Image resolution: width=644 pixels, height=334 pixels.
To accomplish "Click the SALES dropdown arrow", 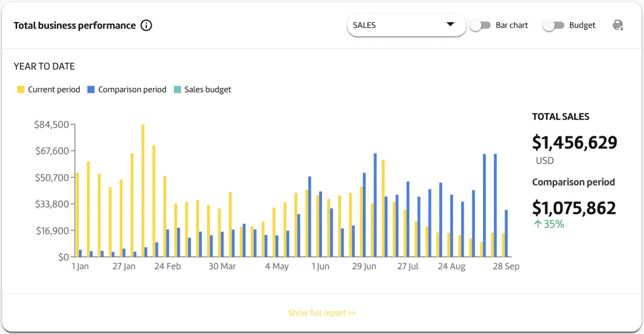I will tap(450, 25).
